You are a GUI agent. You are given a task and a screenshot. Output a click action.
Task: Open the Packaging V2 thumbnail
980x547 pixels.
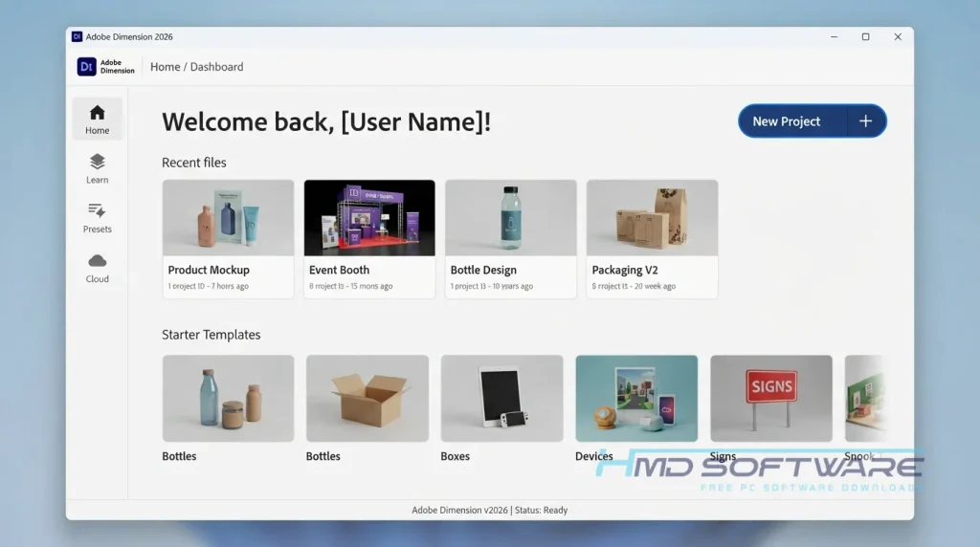tap(652, 218)
